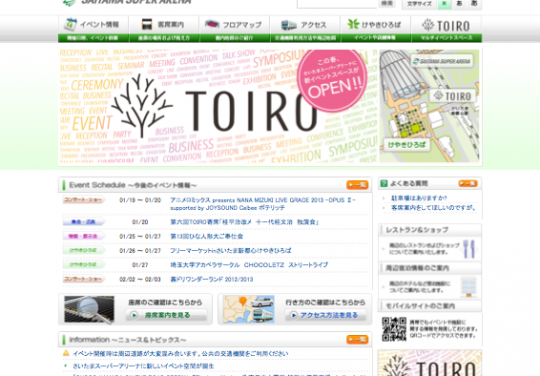This screenshot has height=376, width=540.
Task: Click the blue category tag on 01/20 row
Action: (x=83, y=222)
